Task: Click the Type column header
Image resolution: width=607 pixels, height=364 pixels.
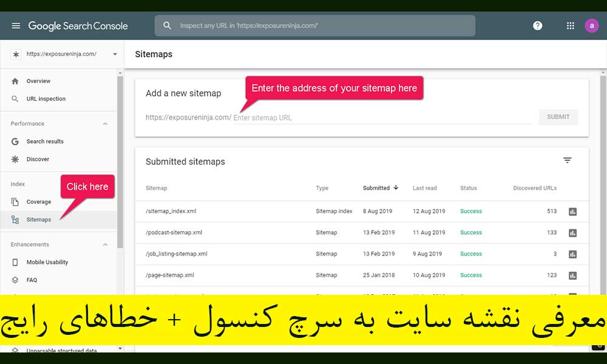Action: (x=322, y=188)
